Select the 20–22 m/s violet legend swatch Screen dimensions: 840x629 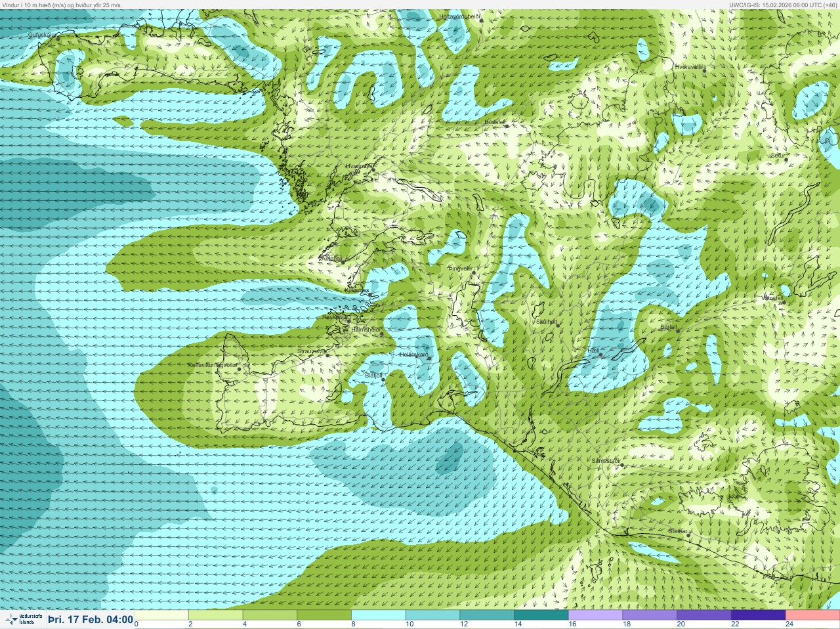(704, 615)
